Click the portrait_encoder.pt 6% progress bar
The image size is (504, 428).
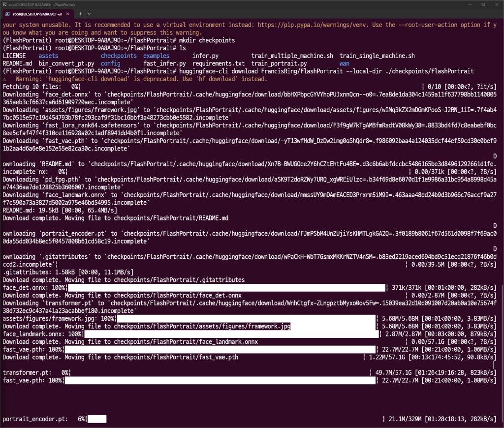pos(97,419)
